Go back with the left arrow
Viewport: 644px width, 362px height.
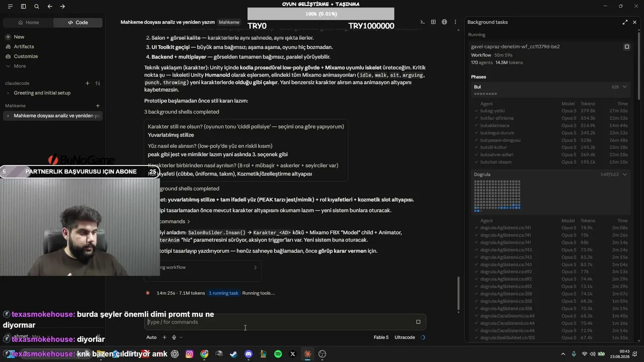[x=50, y=7]
